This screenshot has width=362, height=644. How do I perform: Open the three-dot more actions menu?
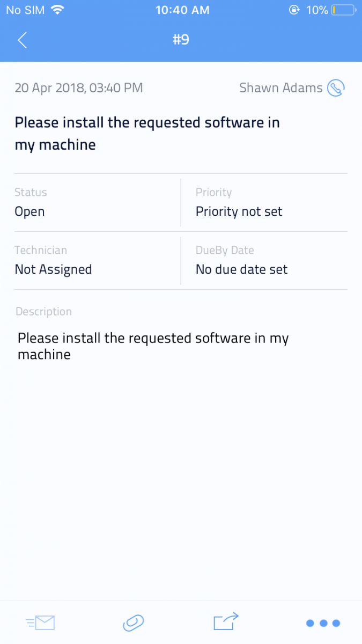click(x=323, y=623)
